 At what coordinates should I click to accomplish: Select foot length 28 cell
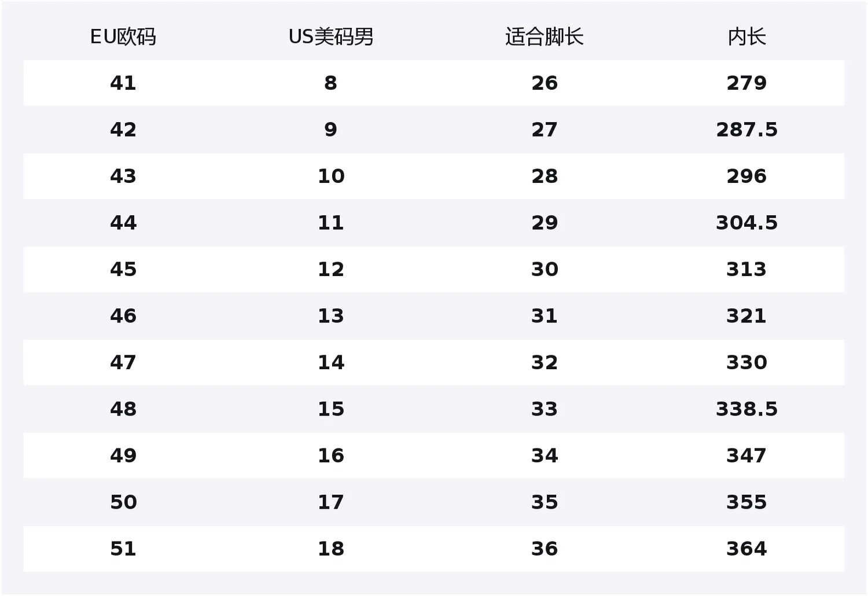tap(544, 176)
